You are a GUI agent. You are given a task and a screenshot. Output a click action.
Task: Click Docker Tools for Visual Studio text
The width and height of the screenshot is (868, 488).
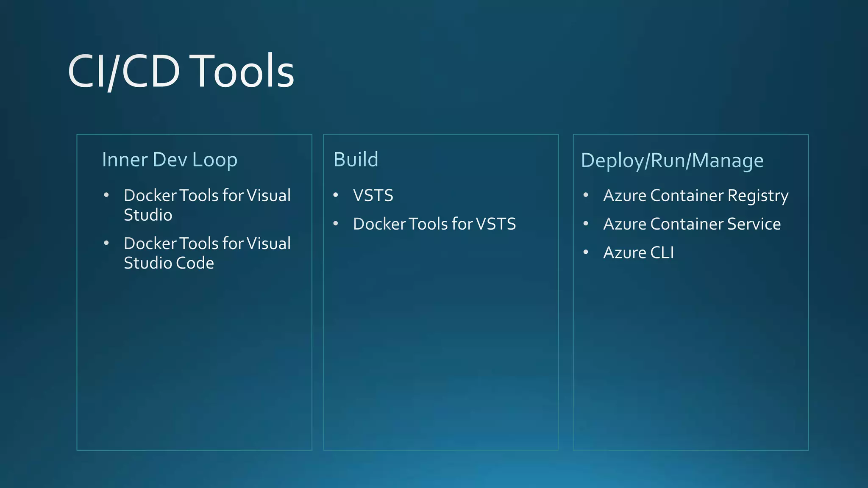click(207, 196)
